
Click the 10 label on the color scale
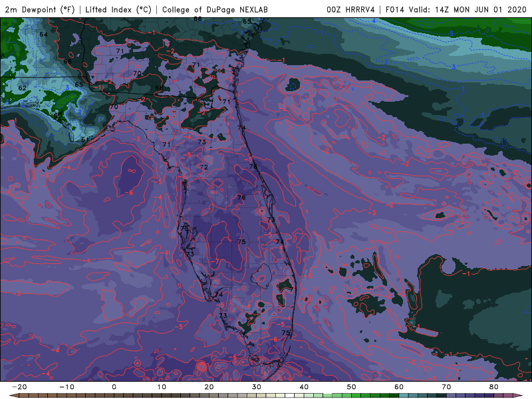point(162,387)
